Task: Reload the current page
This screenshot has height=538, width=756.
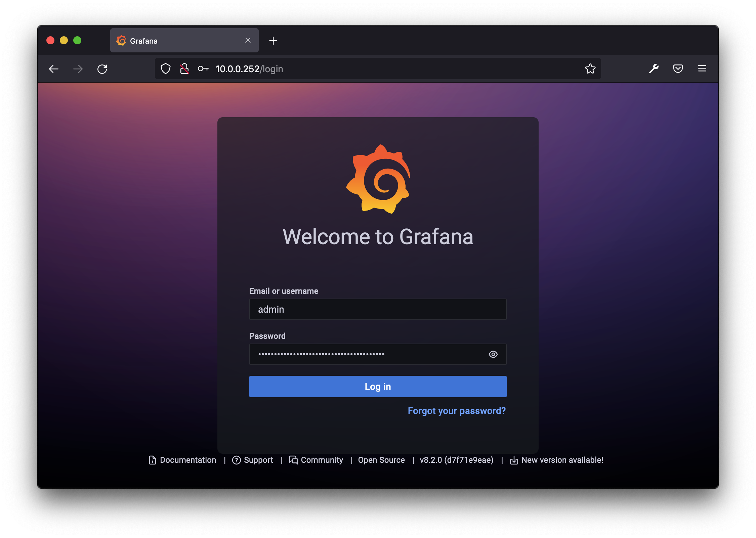Action: pyautogui.click(x=102, y=69)
